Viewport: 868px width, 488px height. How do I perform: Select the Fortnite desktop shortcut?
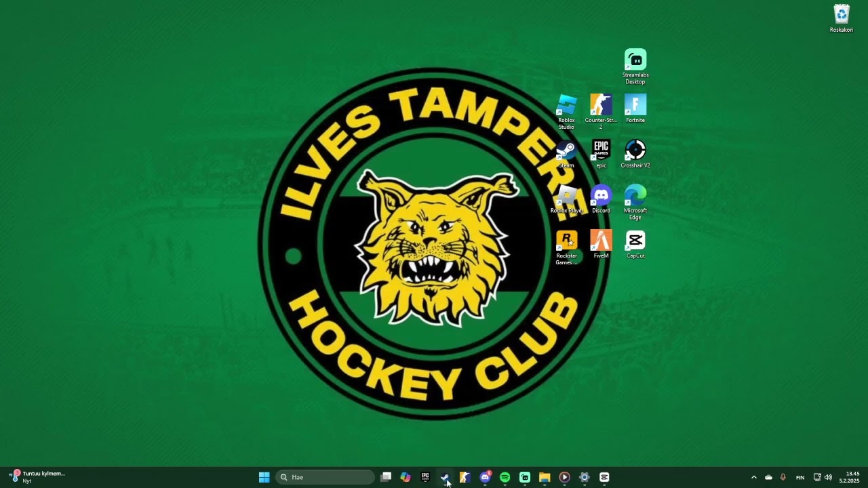pyautogui.click(x=635, y=108)
